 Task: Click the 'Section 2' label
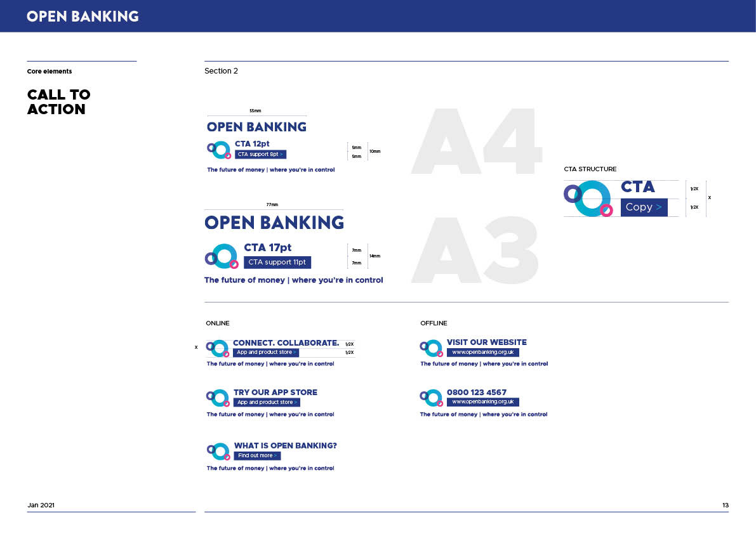[221, 71]
